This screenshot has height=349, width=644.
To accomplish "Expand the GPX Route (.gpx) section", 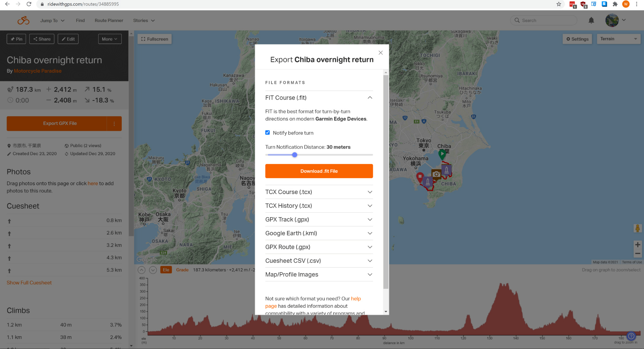I will pyautogui.click(x=319, y=247).
